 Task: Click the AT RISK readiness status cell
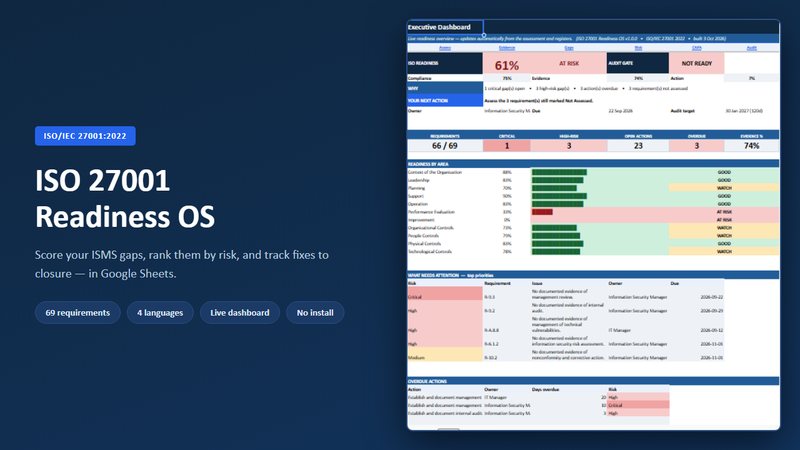tap(569, 63)
